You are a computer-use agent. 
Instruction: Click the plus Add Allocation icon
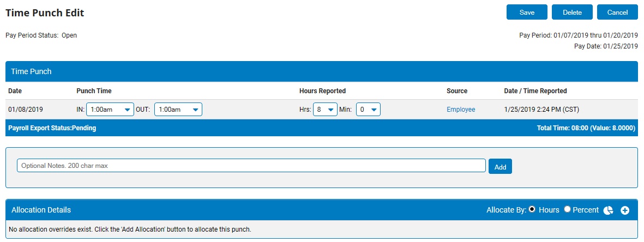point(625,210)
